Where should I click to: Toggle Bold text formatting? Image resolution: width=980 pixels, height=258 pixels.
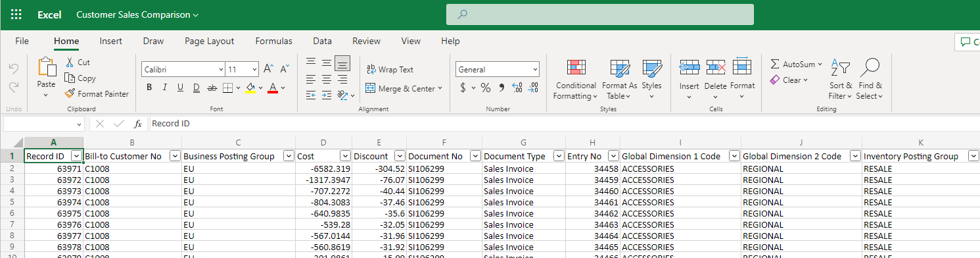pyautogui.click(x=149, y=88)
